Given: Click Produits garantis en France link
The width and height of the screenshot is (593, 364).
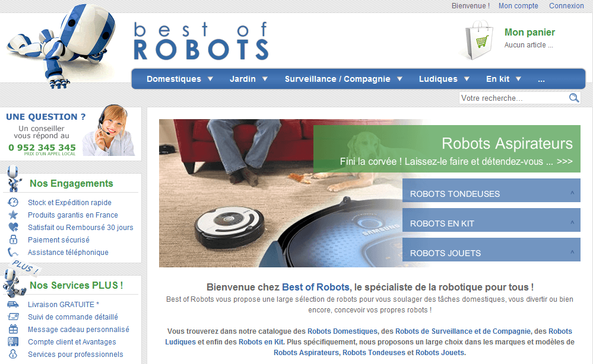Looking at the screenshot, I should point(73,215).
